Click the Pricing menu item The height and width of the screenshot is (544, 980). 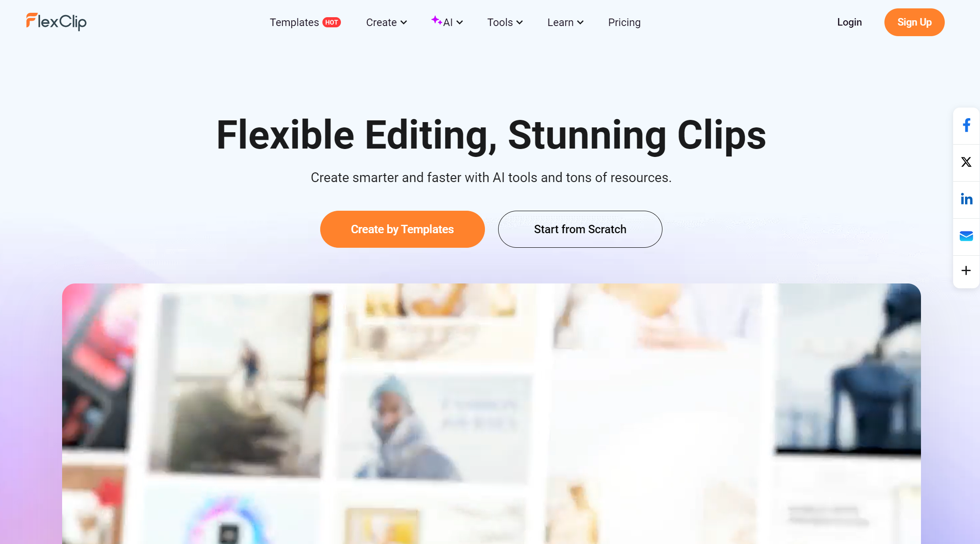tap(624, 22)
